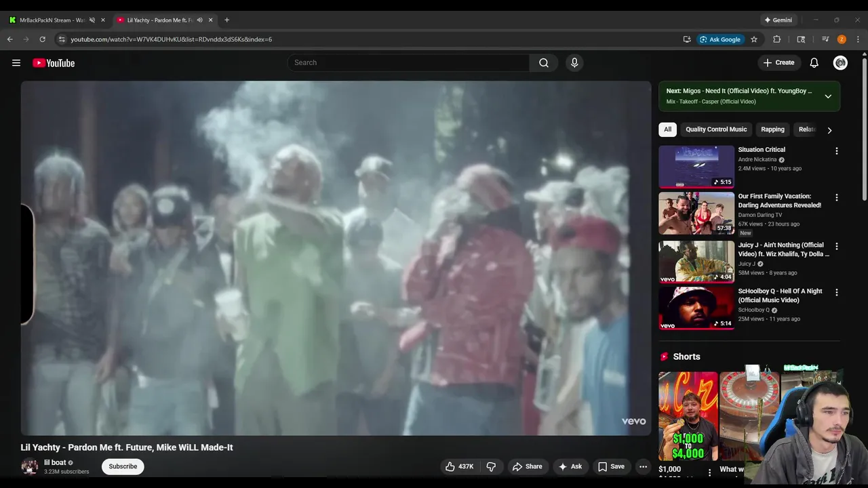Open the YouTube account avatar menu

840,63
